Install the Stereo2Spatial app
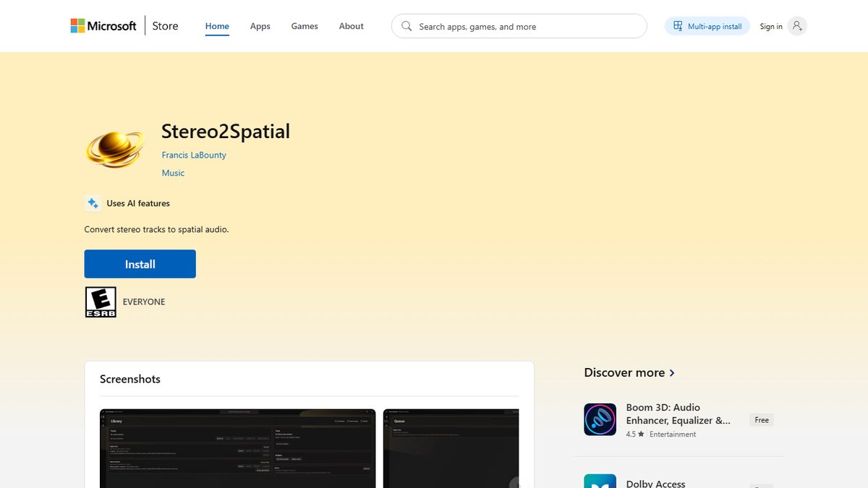868x488 pixels. pos(140,264)
